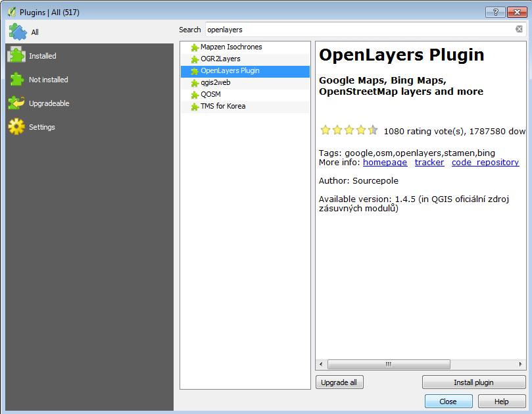Click the scroll left arrow in details pane
The height and width of the screenshot is (414, 532).
321,364
